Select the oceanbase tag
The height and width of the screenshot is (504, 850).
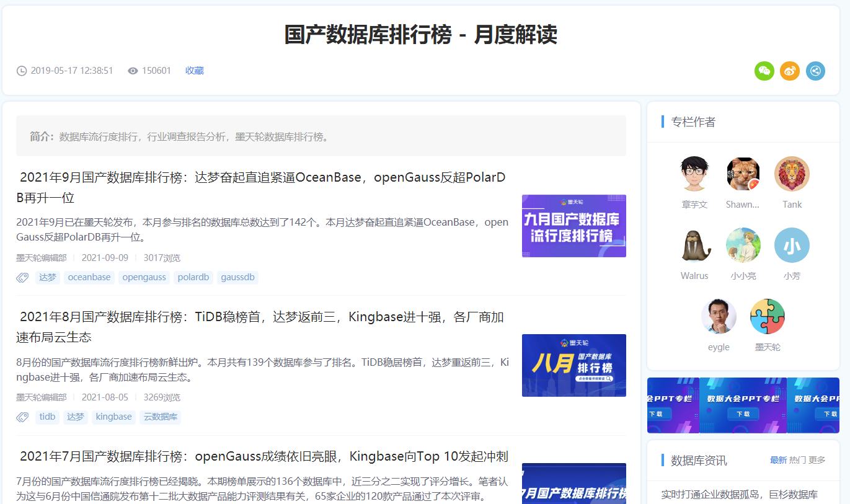(x=89, y=277)
